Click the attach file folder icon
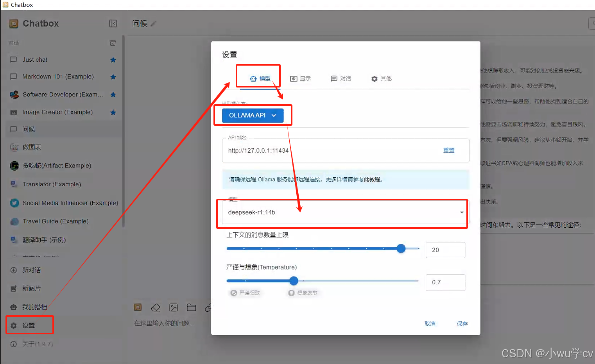This screenshot has width=595, height=364. pyautogui.click(x=191, y=307)
